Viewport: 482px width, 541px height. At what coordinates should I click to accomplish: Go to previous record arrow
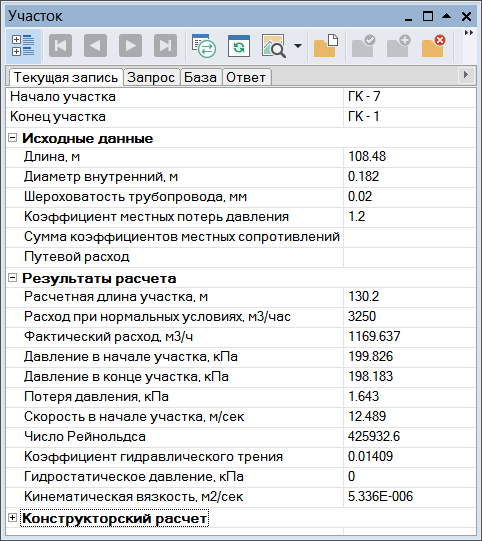95,46
